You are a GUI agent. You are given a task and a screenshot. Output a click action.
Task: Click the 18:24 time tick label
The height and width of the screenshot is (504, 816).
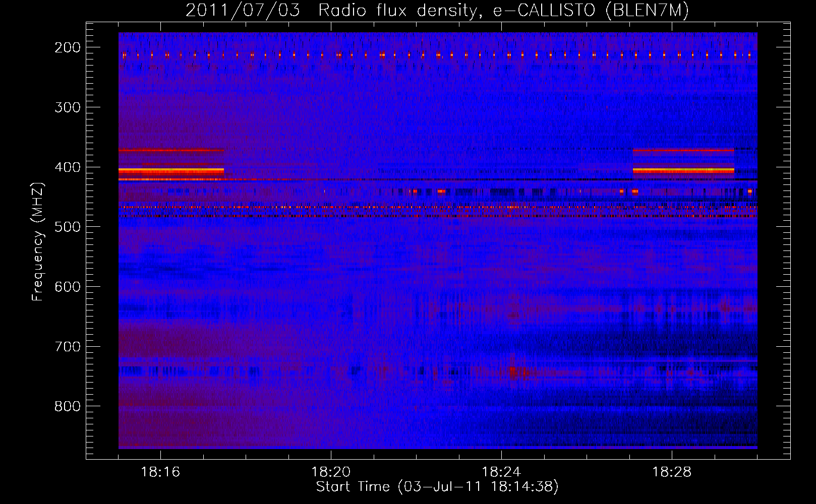pos(501,472)
